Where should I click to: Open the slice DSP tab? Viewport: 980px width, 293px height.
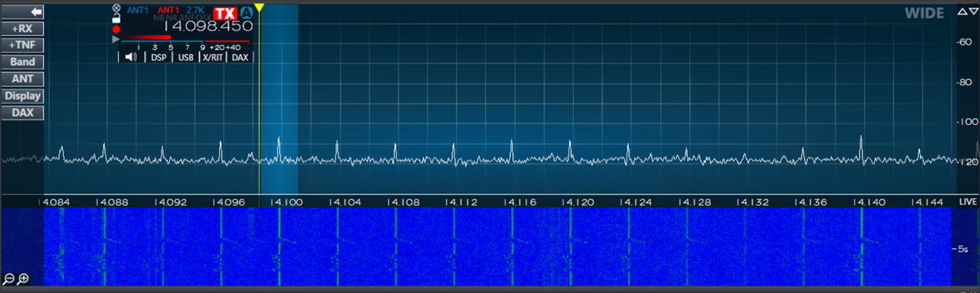tap(159, 57)
